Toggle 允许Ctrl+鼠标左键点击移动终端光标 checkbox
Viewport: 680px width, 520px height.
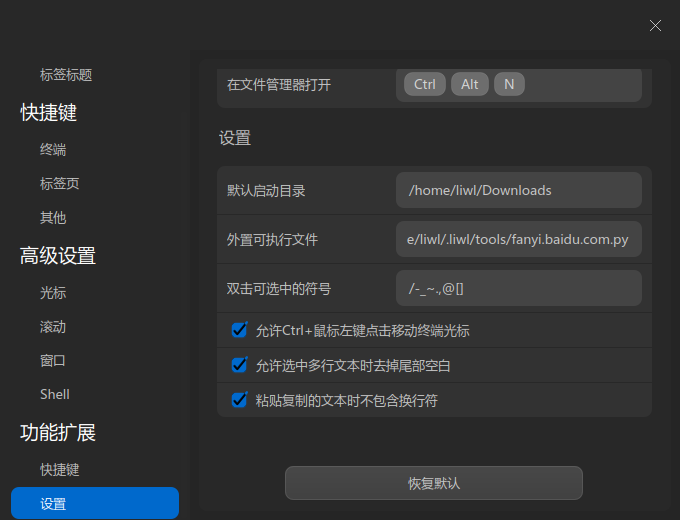tap(239, 330)
